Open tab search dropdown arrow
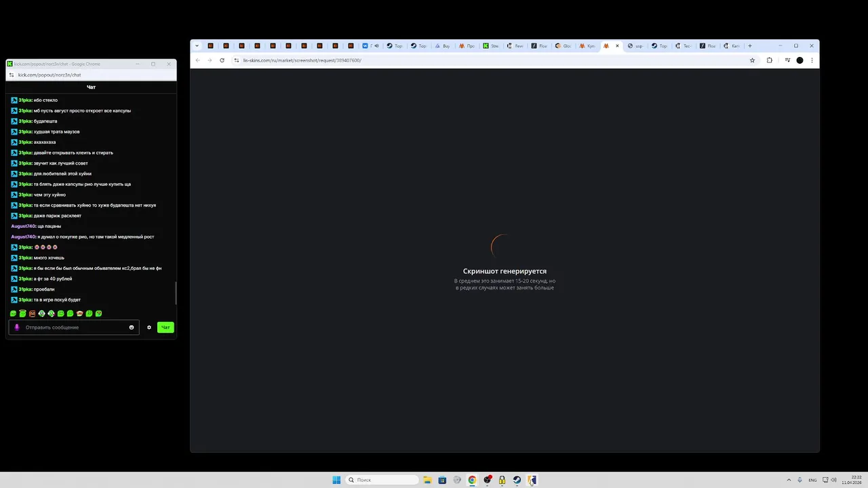This screenshot has width=868, height=488. tap(197, 46)
